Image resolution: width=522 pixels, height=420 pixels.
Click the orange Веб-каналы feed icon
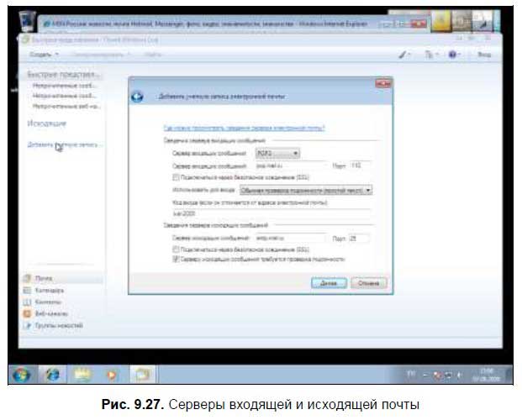[x=27, y=313]
